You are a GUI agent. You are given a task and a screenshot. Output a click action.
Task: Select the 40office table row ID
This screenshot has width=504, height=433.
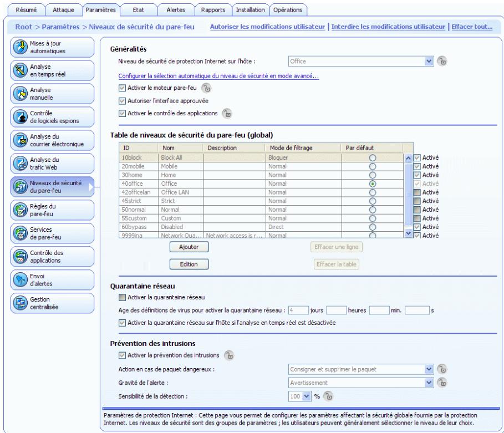(132, 184)
